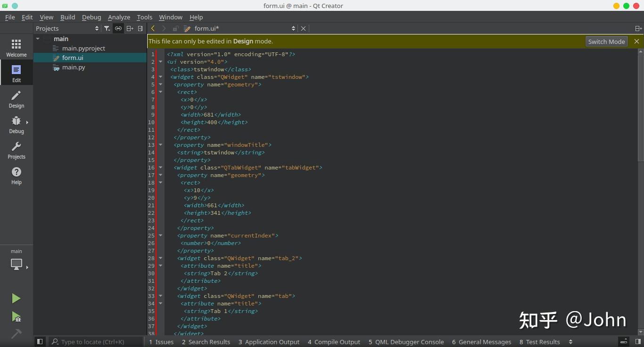Open the Projects mode in sidebar
The height and width of the screenshot is (347, 644).
16,150
